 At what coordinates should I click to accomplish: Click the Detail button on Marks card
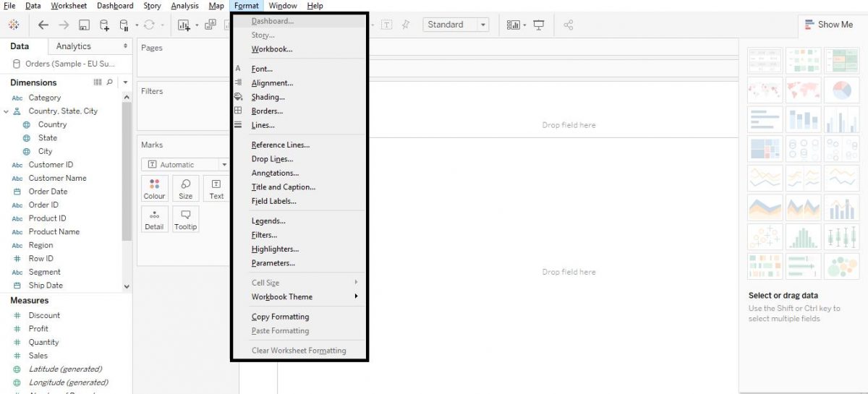click(154, 219)
